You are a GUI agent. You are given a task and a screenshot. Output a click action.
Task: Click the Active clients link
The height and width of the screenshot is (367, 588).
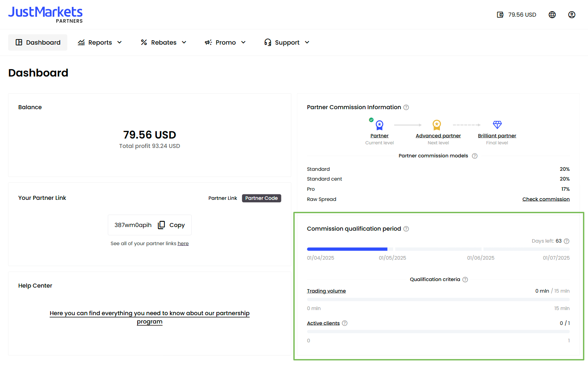(323, 323)
